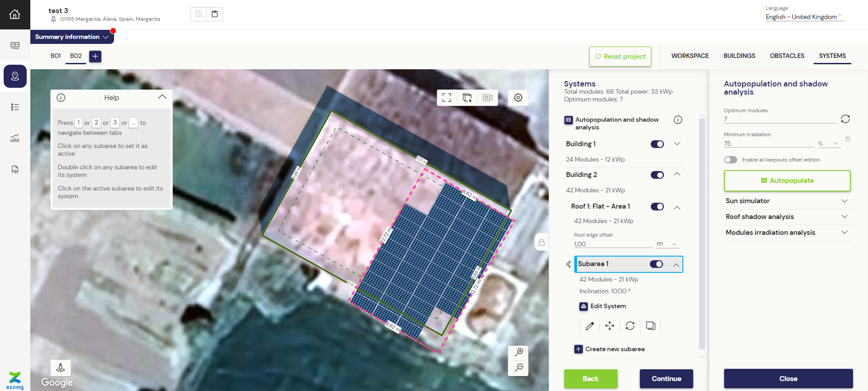This screenshot has width=868, height=391.
Task: Open Summary information dropdown
Action: (72, 37)
